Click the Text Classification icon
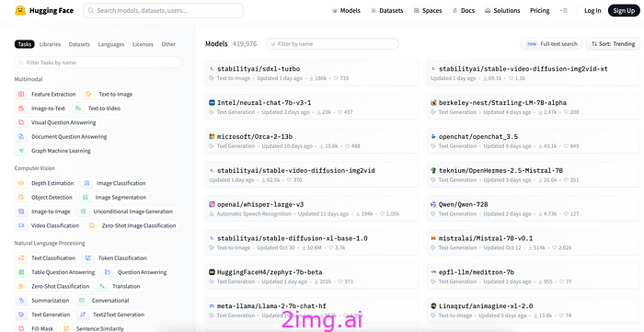The width and height of the screenshot is (644, 332). click(x=21, y=258)
